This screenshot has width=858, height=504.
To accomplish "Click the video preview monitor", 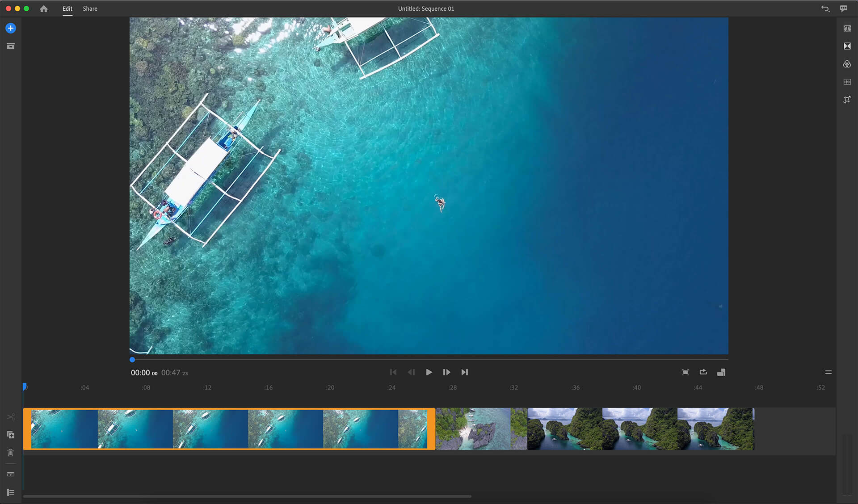I will coord(429,186).
